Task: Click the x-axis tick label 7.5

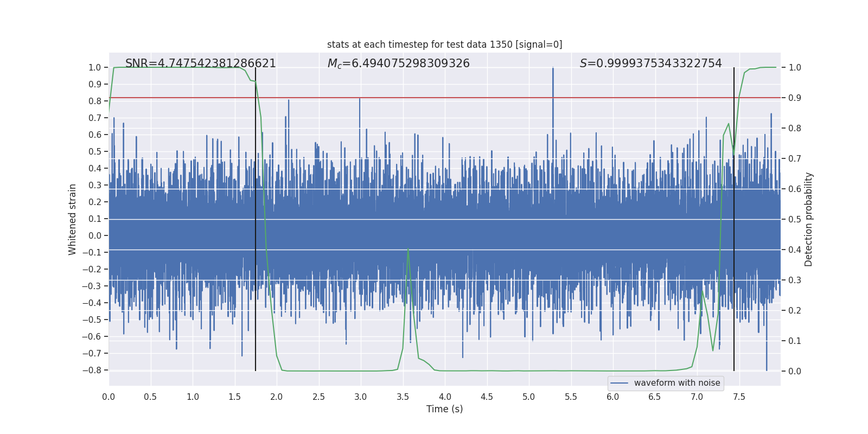Action: (739, 397)
